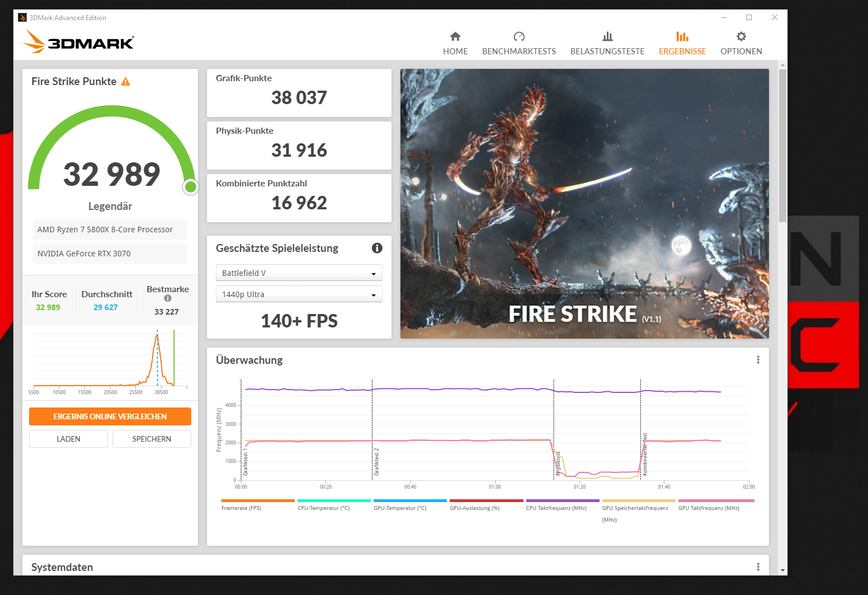Image resolution: width=868 pixels, height=595 pixels.
Task: Click Durchschnitt value 29 627
Action: click(106, 307)
